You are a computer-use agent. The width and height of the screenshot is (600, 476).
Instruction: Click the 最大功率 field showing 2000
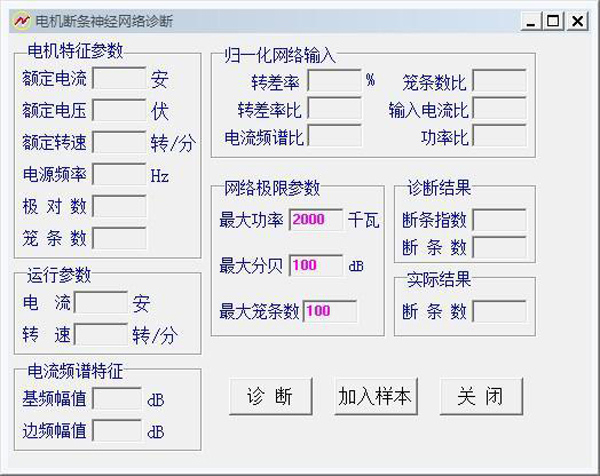point(316,220)
